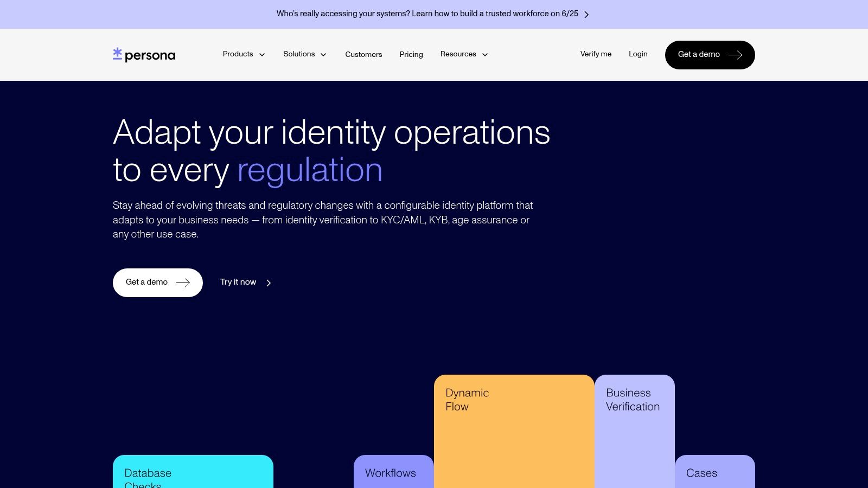Click the Persona logo
868x488 pixels.
[144, 55]
